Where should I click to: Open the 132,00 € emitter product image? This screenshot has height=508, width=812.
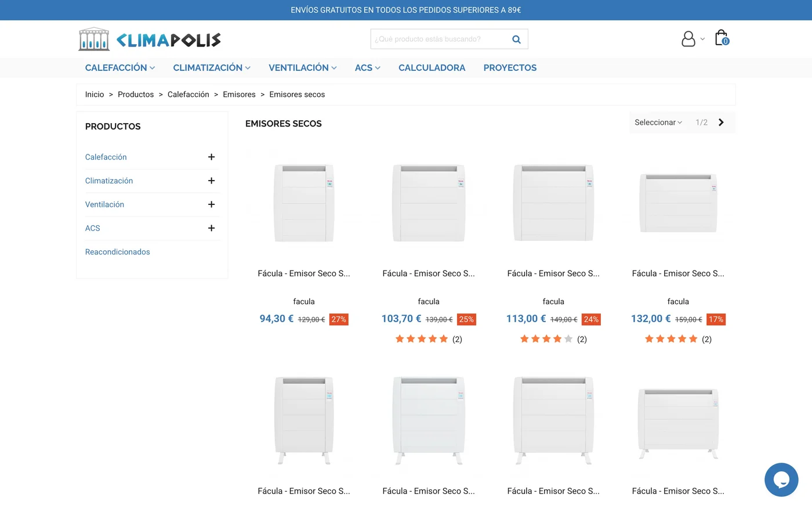pyautogui.click(x=678, y=203)
